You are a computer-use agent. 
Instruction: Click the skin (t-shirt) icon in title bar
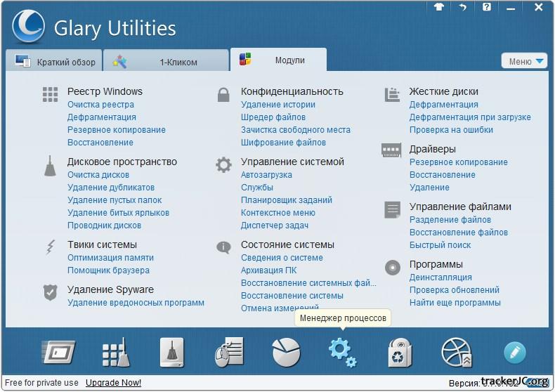tap(440, 7)
